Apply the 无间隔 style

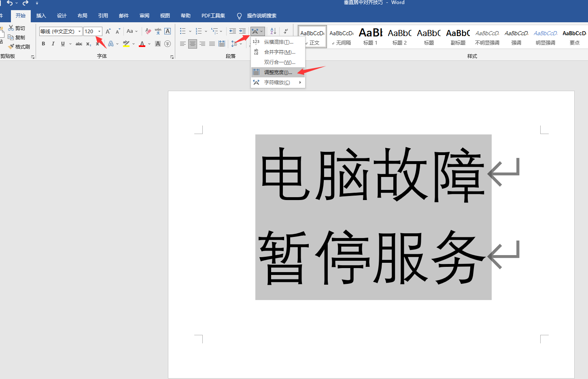pyautogui.click(x=341, y=36)
